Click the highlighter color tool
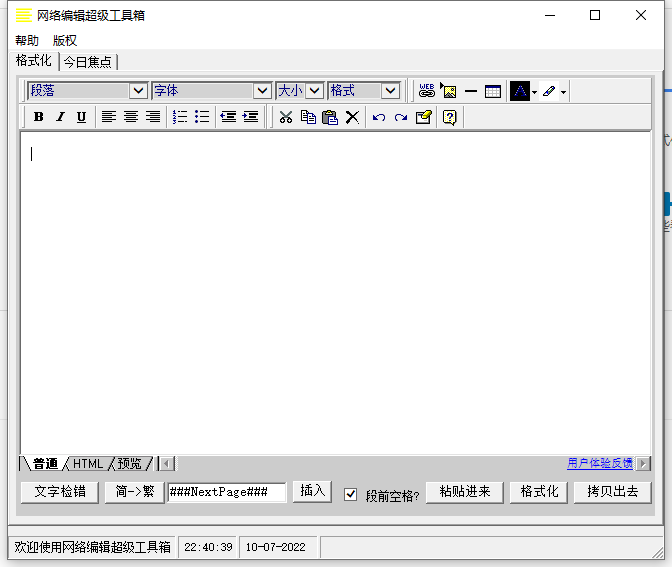Viewport: 672px width, 567px height. [549, 91]
